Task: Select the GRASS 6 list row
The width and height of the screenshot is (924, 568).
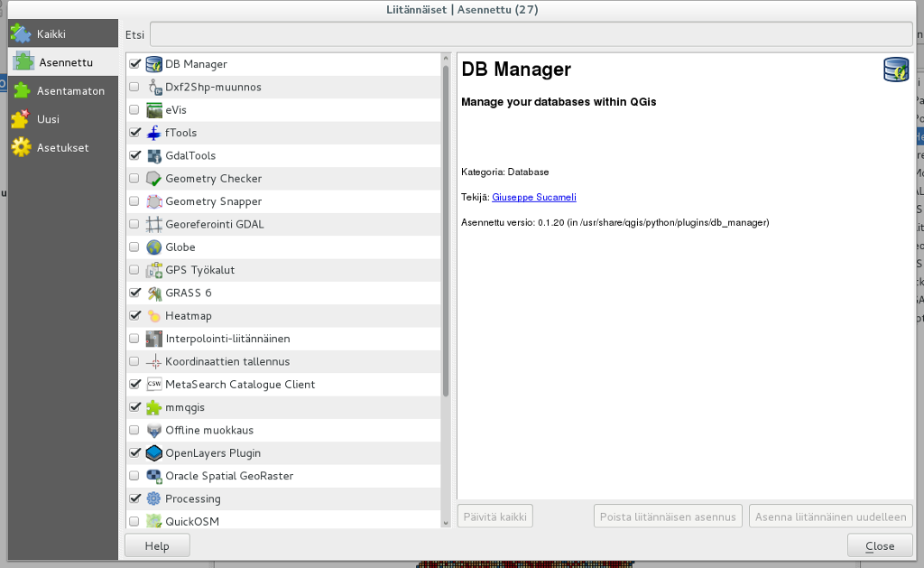Action: (x=283, y=293)
